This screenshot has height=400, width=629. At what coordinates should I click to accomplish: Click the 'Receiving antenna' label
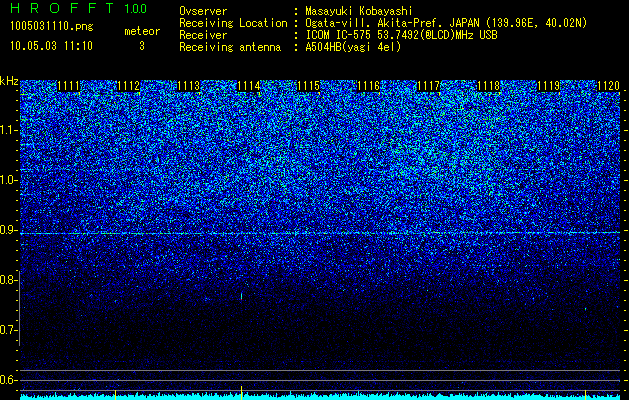[x=230, y=47]
